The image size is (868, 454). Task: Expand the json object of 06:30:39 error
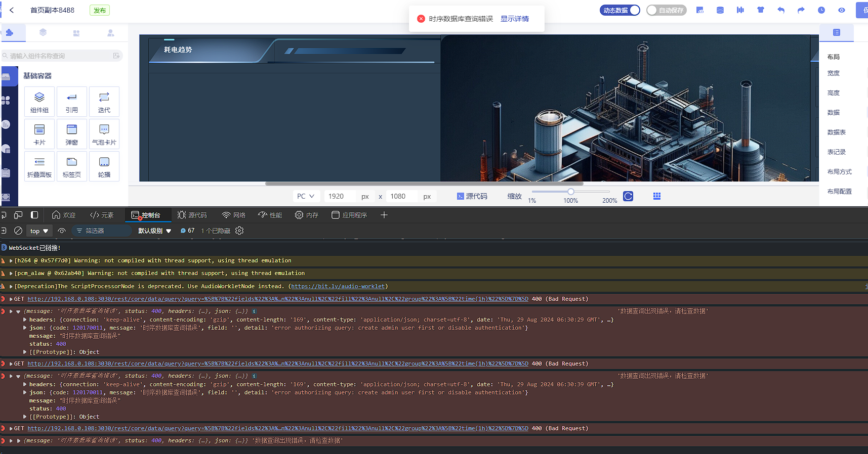[25, 392]
